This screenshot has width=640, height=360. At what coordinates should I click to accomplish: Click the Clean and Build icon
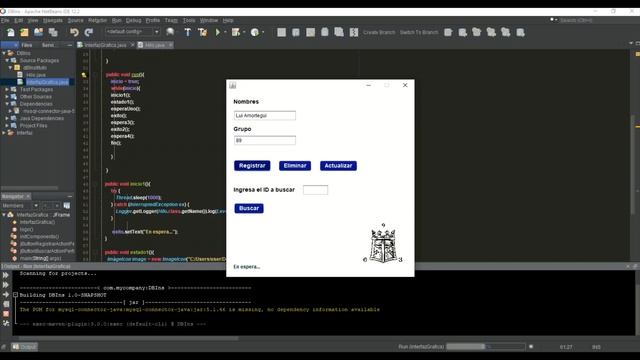(202, 32)
